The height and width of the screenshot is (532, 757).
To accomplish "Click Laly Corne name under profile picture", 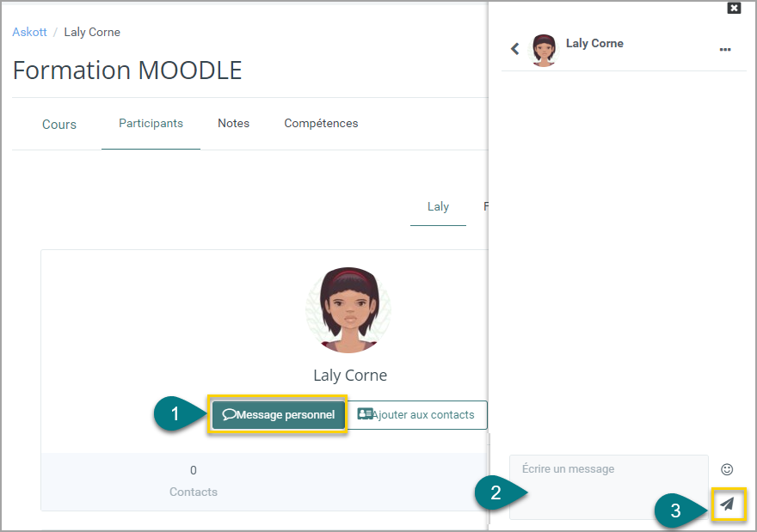I will (350, 376).
